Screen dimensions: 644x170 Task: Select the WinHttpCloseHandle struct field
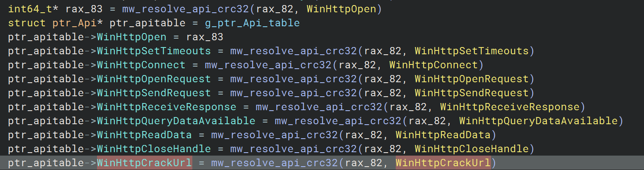pos(154,149)
